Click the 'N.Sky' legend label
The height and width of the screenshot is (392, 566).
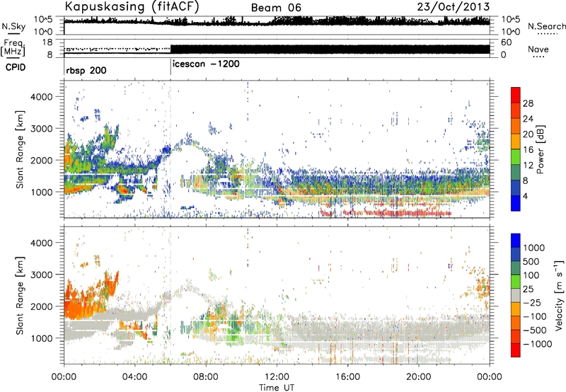tap(13, 26)
